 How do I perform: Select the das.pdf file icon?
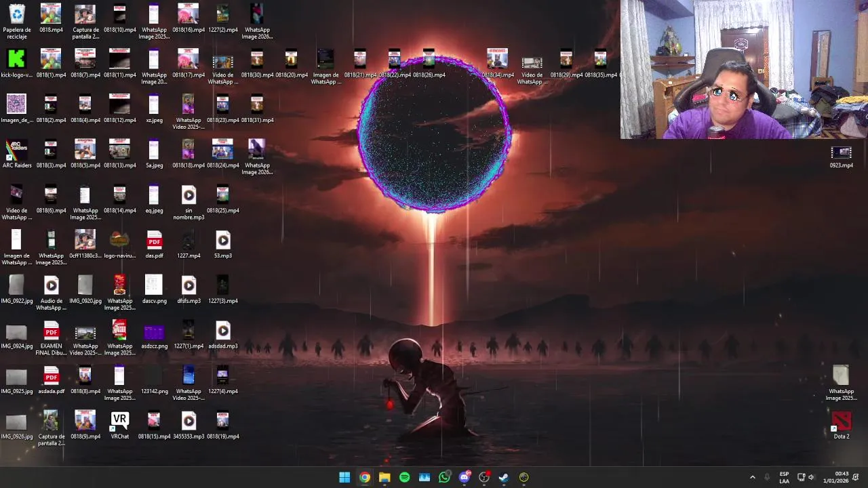154,244
